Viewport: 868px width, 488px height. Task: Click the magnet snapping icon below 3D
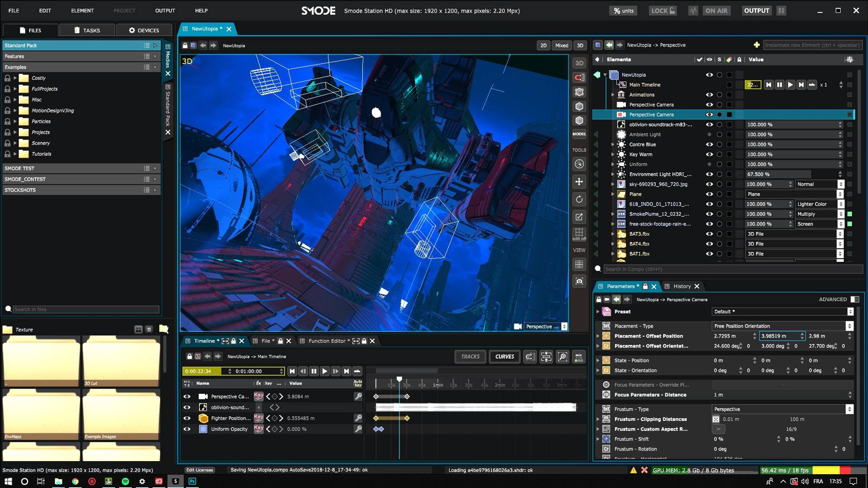(x=579, y=77)
